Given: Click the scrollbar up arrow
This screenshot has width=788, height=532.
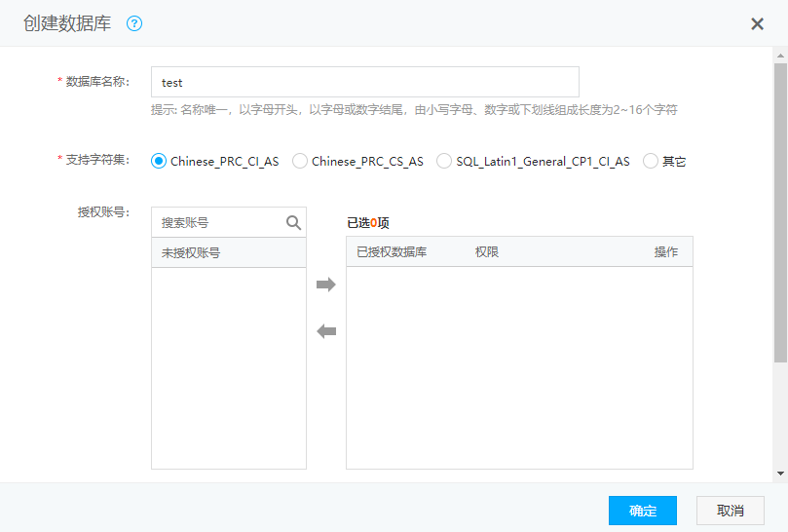Looking at the screenshot, I should coord(780,55).
